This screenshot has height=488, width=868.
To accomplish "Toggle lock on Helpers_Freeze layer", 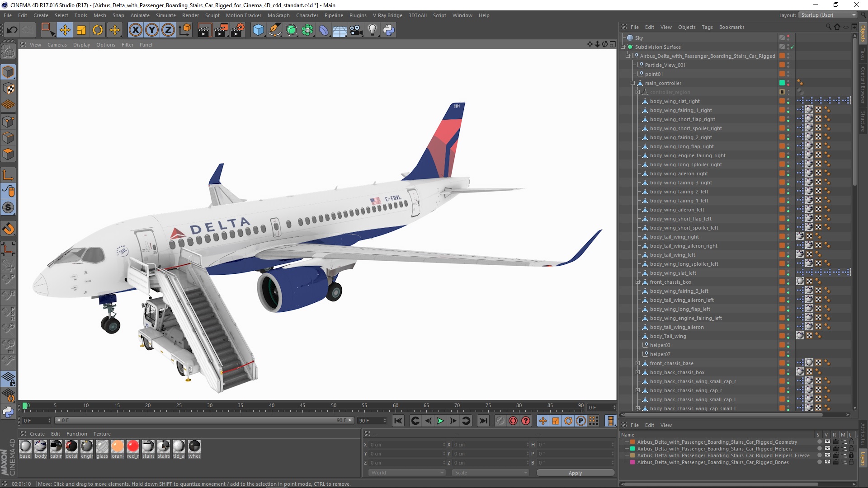I will pos(851,455).
